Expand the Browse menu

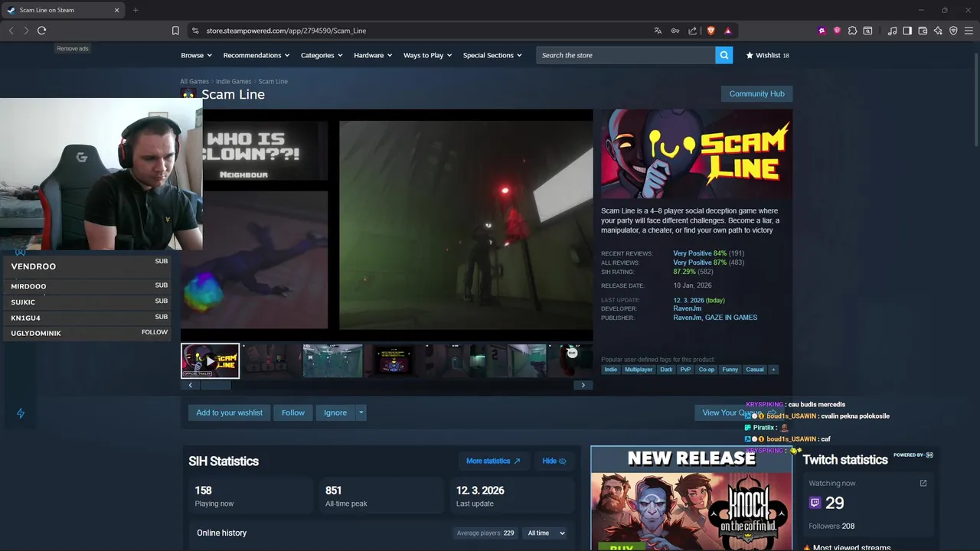[197, 55]
